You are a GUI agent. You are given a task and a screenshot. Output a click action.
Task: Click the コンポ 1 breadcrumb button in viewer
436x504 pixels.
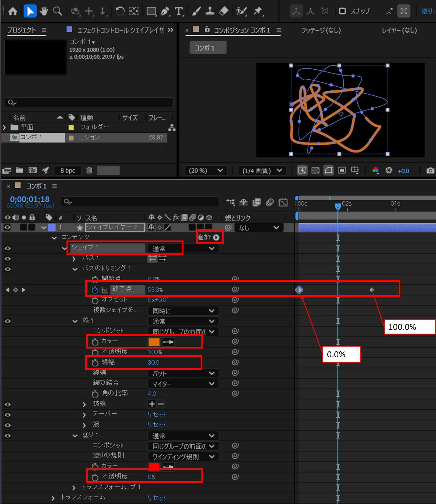pos(208,48)
